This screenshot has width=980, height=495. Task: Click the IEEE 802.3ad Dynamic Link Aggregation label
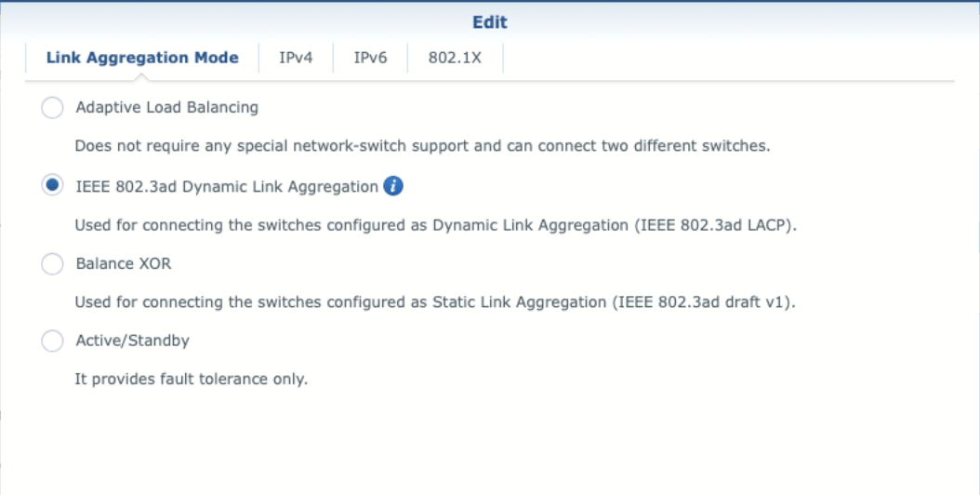point(227,186)
